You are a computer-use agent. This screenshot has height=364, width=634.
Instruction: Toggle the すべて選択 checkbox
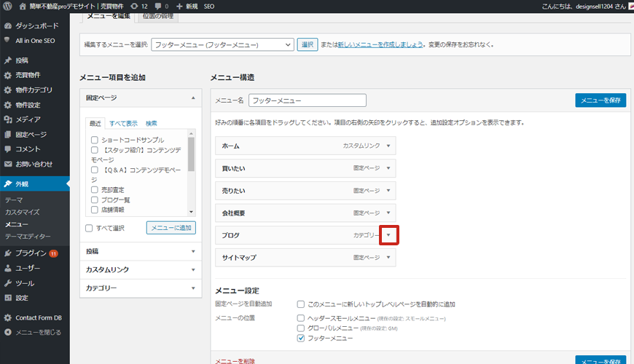tap(89, 228)
